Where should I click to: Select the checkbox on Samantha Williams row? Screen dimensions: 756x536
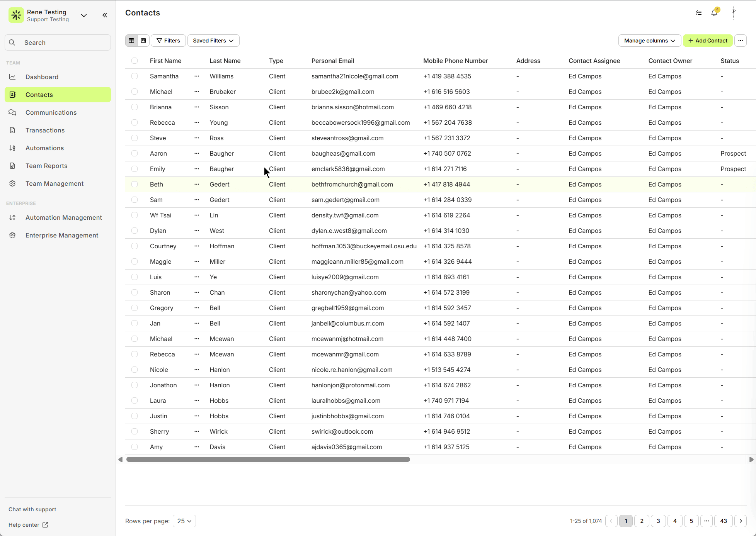pyautogui.click(x=135, y=76)
